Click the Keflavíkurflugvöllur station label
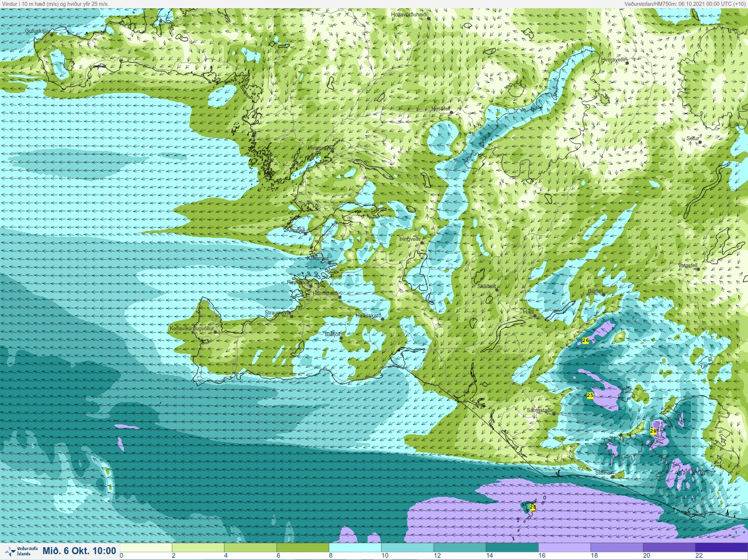 pos(192,329)
